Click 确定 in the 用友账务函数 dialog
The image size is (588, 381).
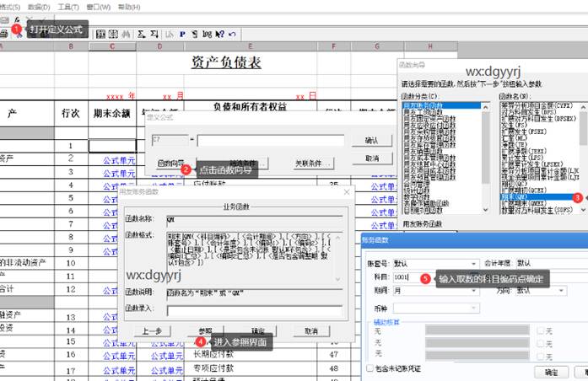258,331
